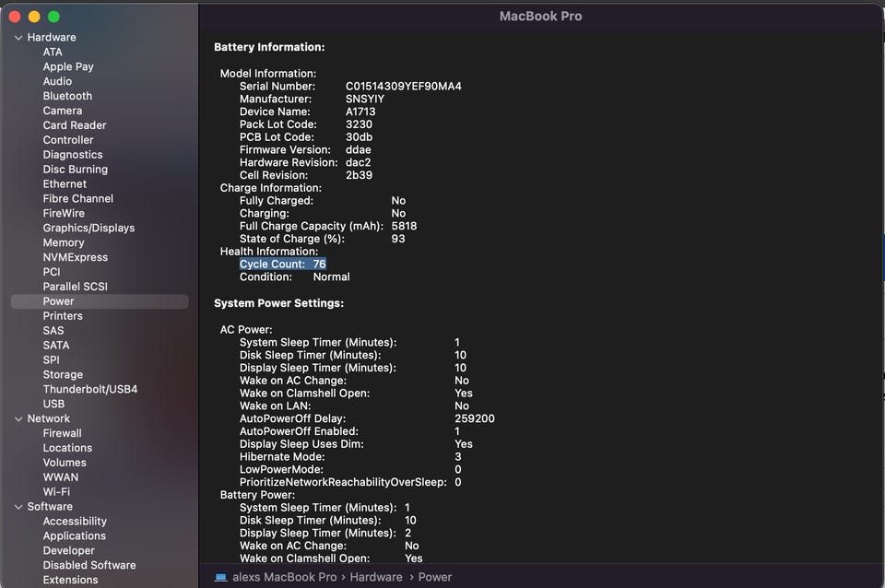Select ATA in the sidebar
Image resolution: width=885 pixels, height=588 pixels.
click(x=53, y=52)
